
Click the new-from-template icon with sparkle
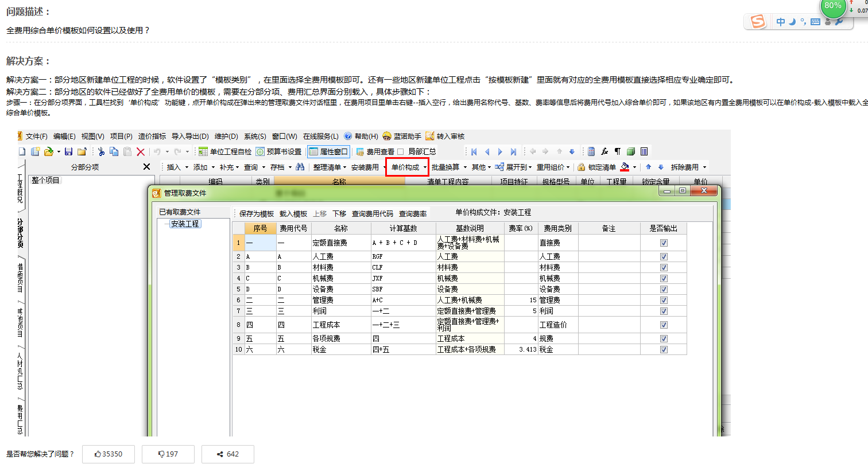coord(35,151)
